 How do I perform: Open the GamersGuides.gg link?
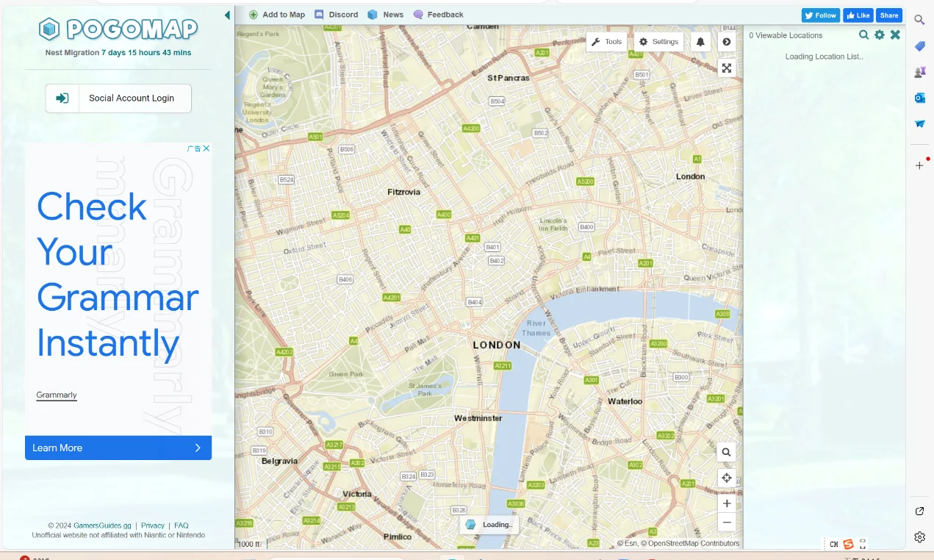[102, 525]
